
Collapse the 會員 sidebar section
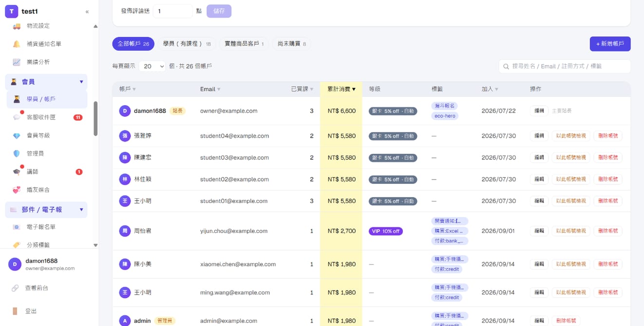(81, 82)
